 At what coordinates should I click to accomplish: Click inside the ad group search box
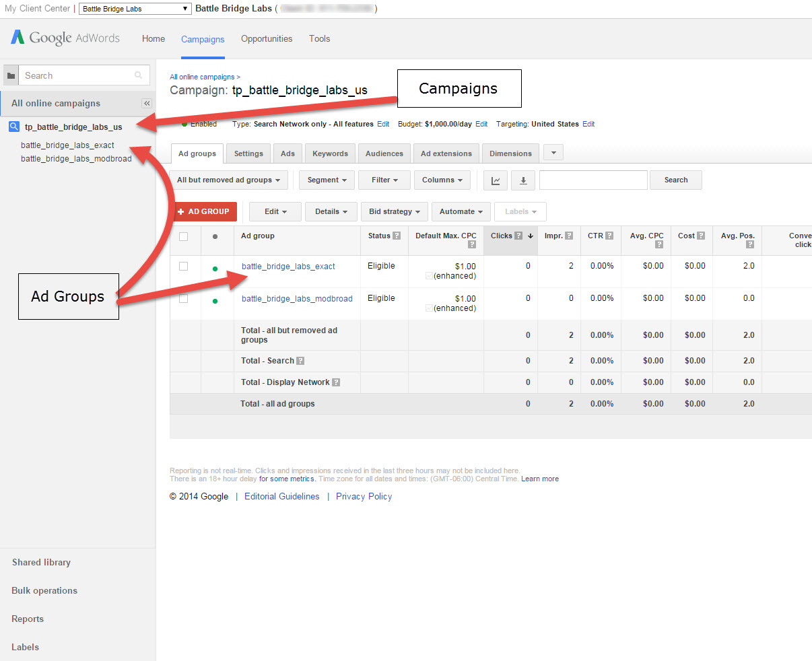tap(593, 180)
